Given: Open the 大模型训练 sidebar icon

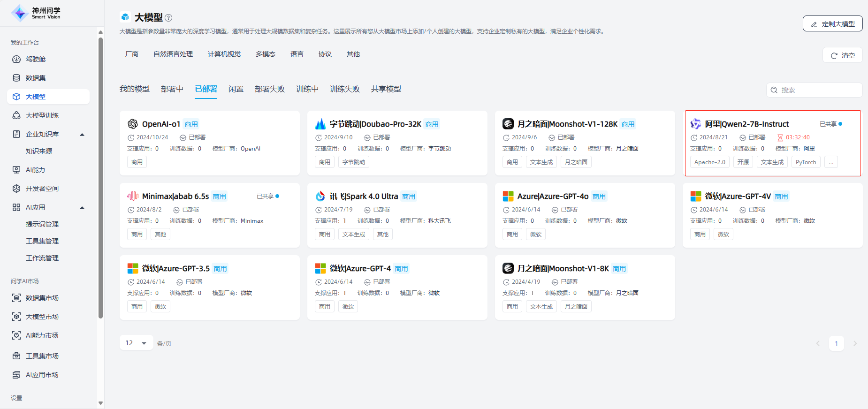Looking at the screenshot, I should tap(16, 115).
